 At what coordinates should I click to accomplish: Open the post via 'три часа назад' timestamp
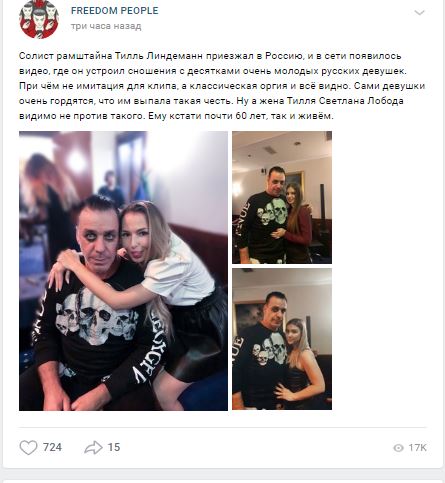point(106,26)
